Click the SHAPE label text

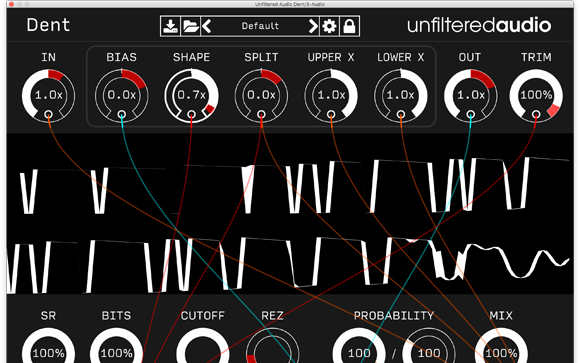[191, 57]
